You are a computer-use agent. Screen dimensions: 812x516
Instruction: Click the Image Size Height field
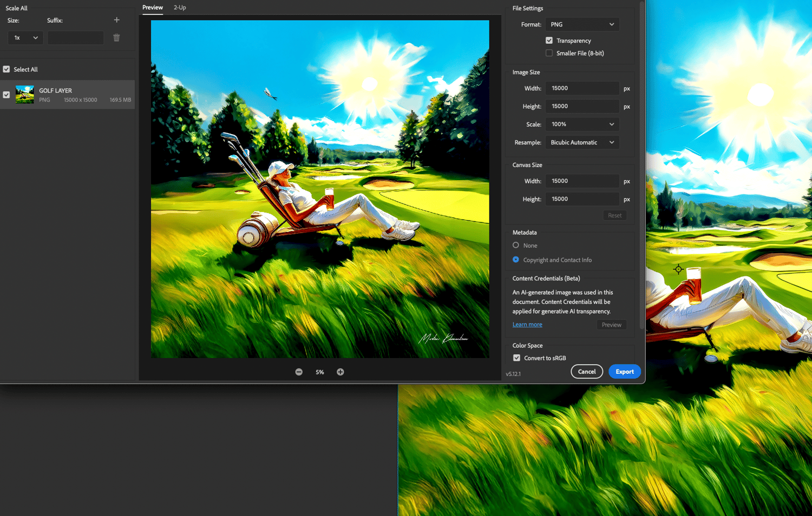[582, 107]
